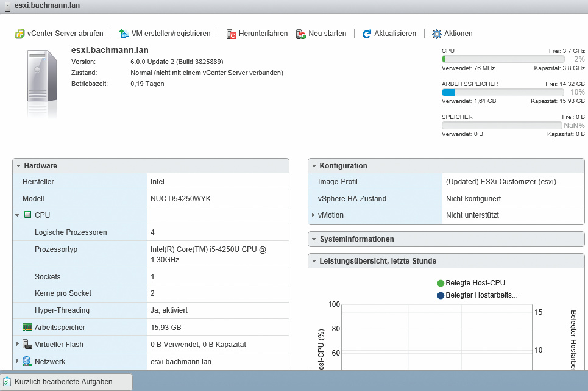Collapse the CPU tree section
Viewport: 588px width, 391px height.
(x=17, y=215)
